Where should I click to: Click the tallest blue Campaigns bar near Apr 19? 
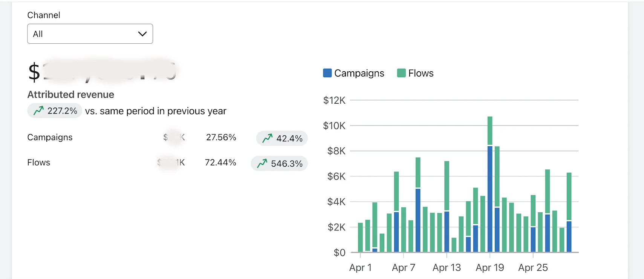click(x=490, y=199)
